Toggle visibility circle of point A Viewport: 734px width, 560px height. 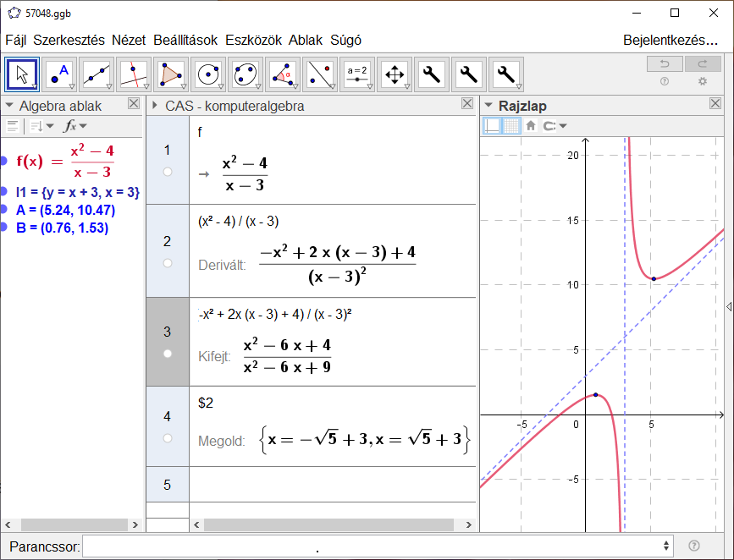coord(5,210)
